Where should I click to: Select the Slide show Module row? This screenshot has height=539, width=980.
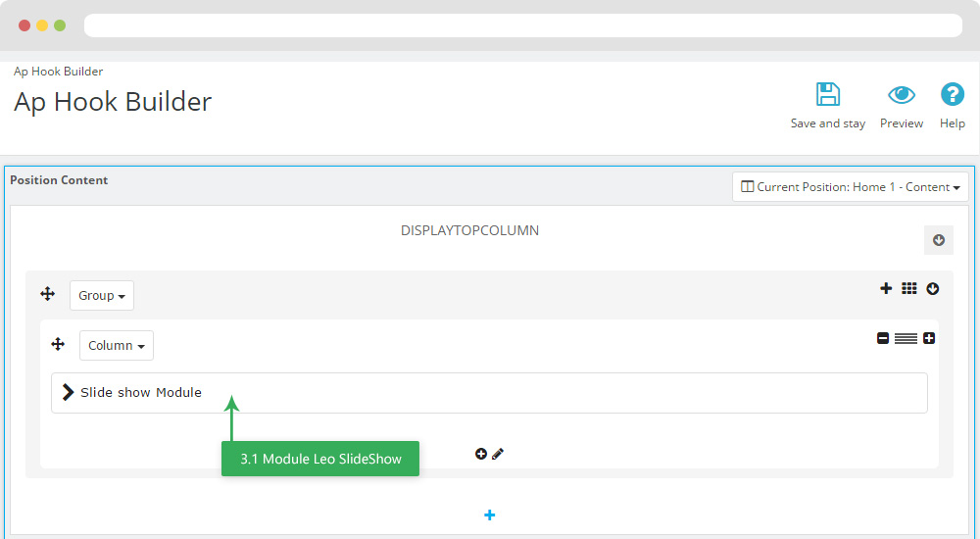pos(489,393)
